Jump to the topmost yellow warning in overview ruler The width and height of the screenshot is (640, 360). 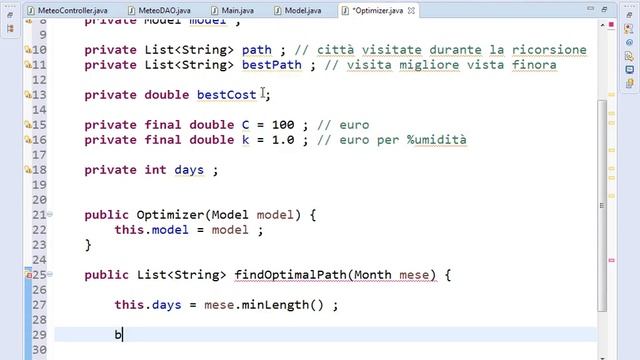[x=611, y=95]
